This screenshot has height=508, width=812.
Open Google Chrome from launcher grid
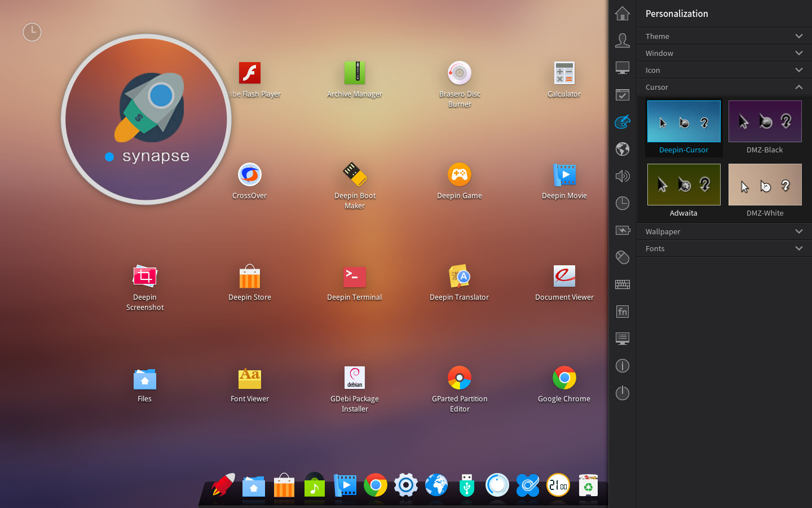tap(564, 378)
